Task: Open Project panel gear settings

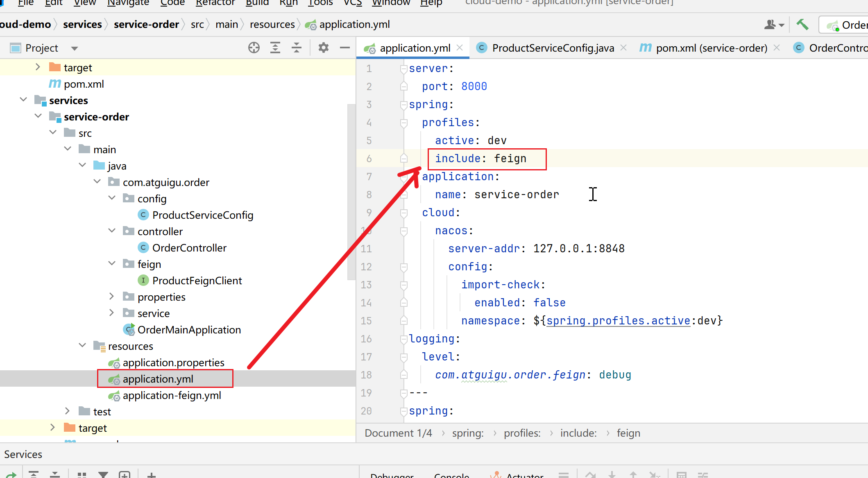Action: 323,48
